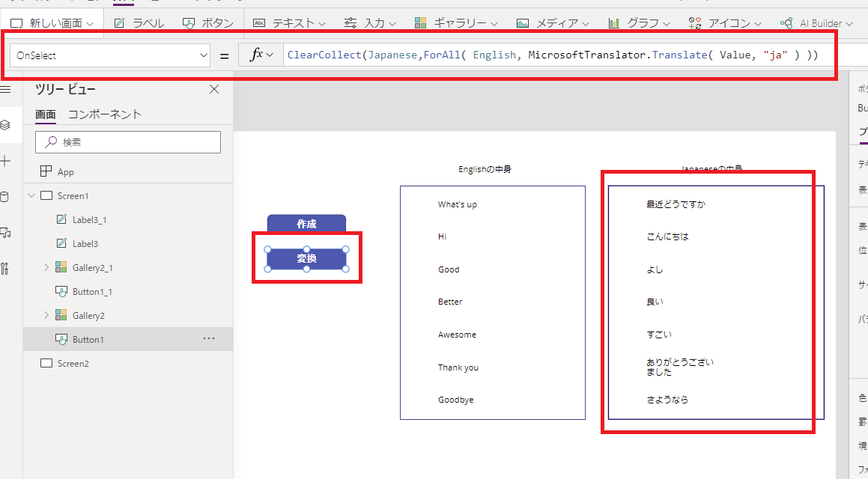Open the OnSelect property dropdown

[x=203, y=55]
